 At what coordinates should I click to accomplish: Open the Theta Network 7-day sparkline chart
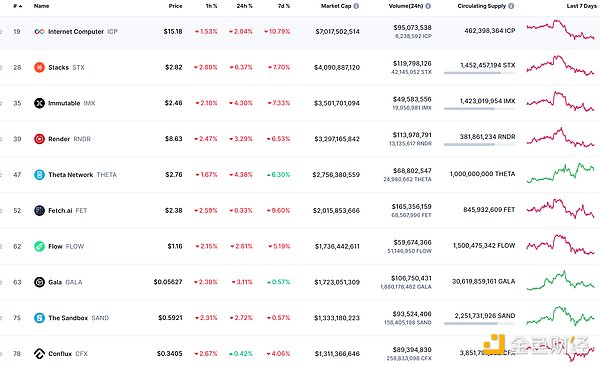[x=561, y=173]
